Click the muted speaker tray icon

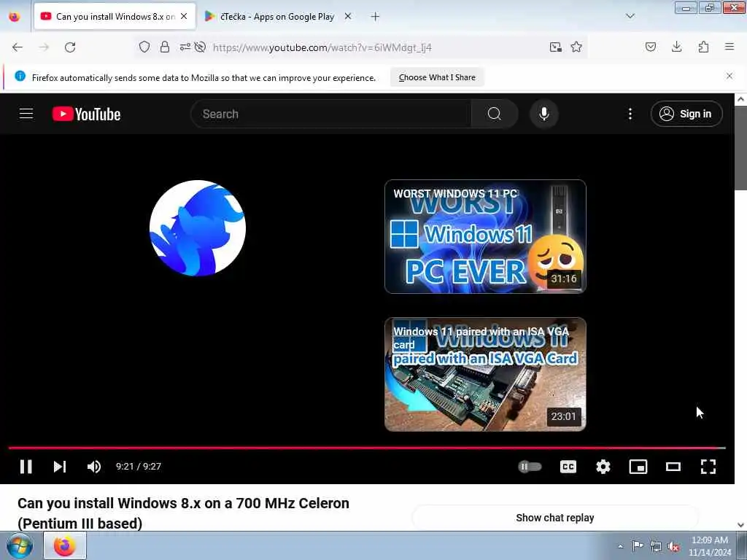(673, 547)
